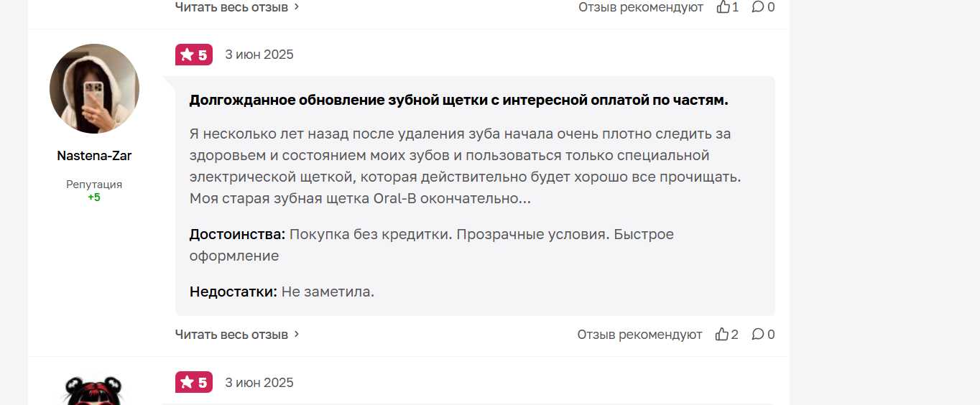Click the Nastena-Zar username

coord(94,156)
